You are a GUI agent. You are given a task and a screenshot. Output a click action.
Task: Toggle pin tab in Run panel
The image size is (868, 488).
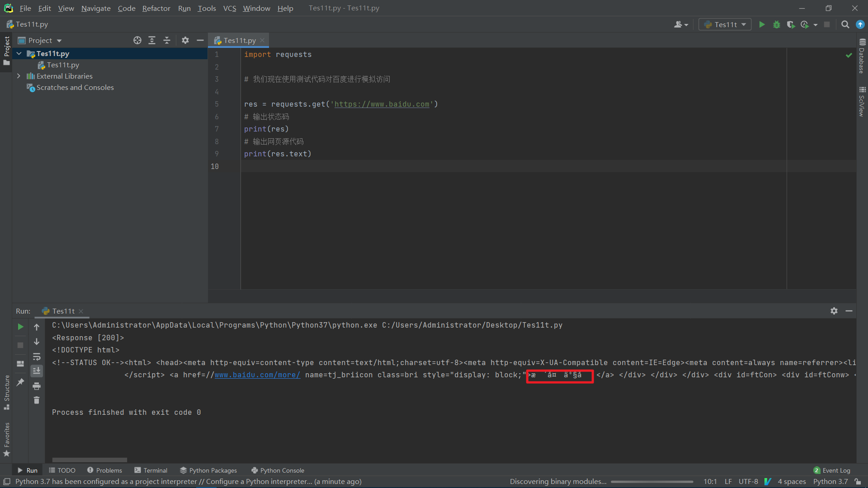[20, 382]
